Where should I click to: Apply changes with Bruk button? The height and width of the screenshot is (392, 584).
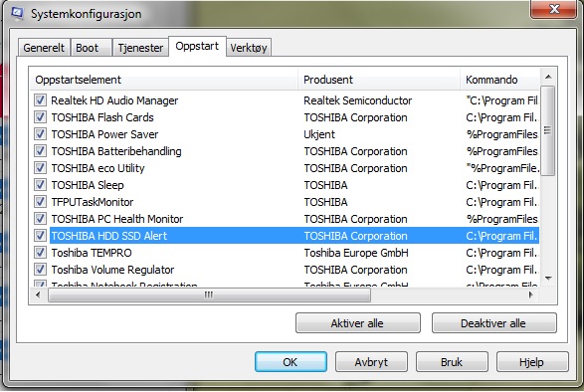coord(452,362)
